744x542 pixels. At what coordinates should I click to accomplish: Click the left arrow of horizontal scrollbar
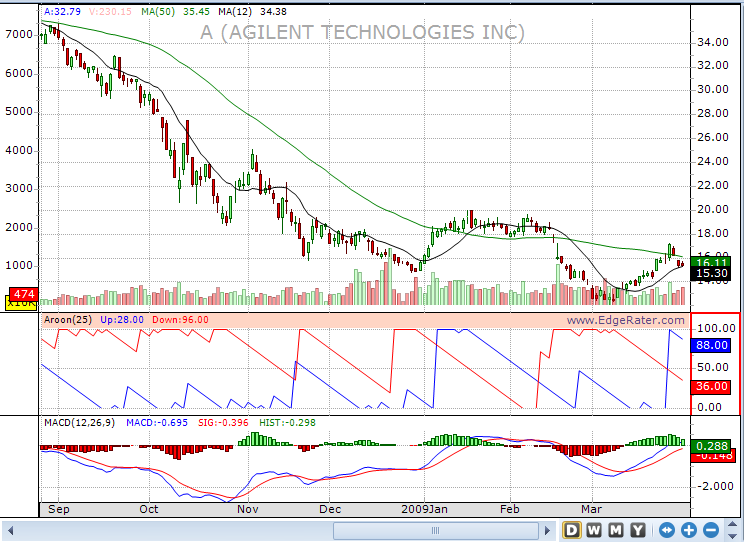coord(10,531)
